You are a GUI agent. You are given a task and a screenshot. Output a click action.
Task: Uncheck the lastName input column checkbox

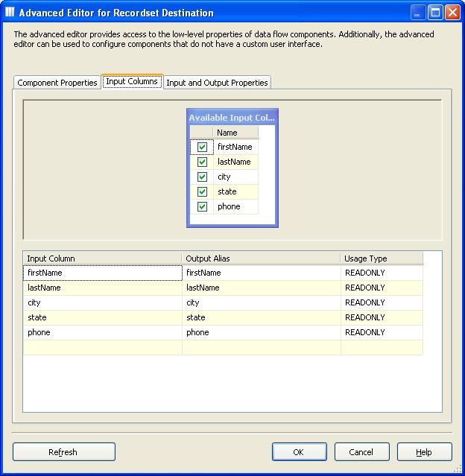tap(202, 162)
